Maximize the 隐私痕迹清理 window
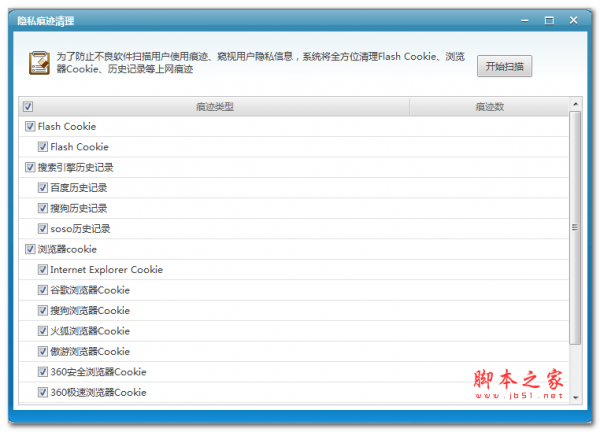Screen dimensions: 600x432 tap(549, 21)
